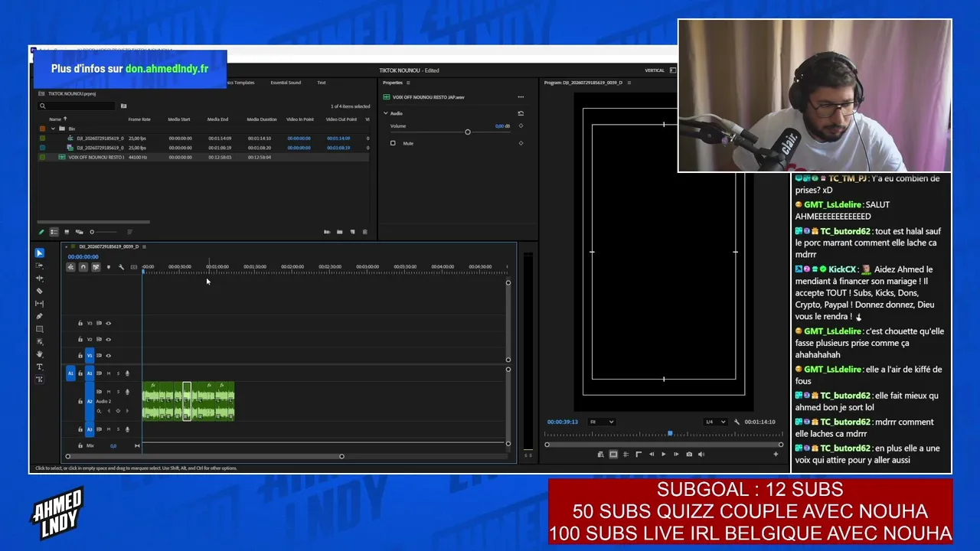Select the Type tool
The height and width of the screenshot is (551, 980).
coord(40,367)
